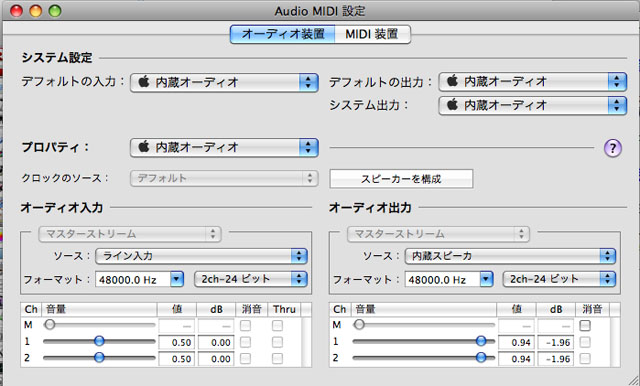Image resolution: width=640 pixels, height=386 pixels.
Task: Toggle input channel 2 Thru checkbox
Action: click(278, 358)
